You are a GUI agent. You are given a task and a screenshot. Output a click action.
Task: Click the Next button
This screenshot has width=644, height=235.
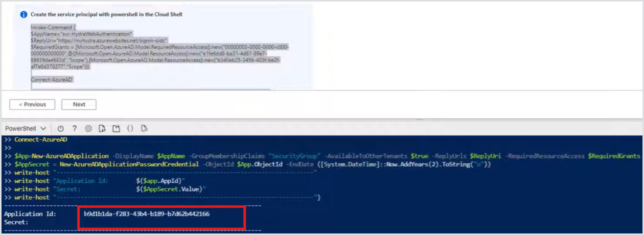(79, 104)
